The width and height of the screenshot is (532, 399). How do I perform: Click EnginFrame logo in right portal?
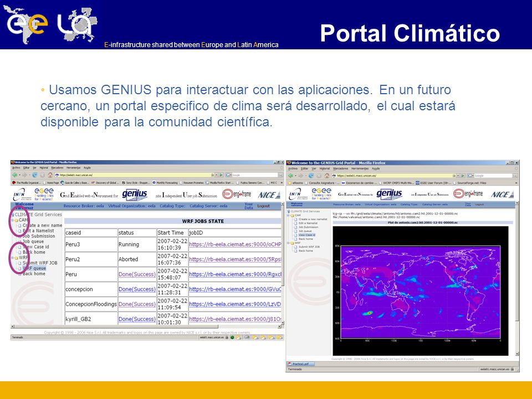[468, 194]
